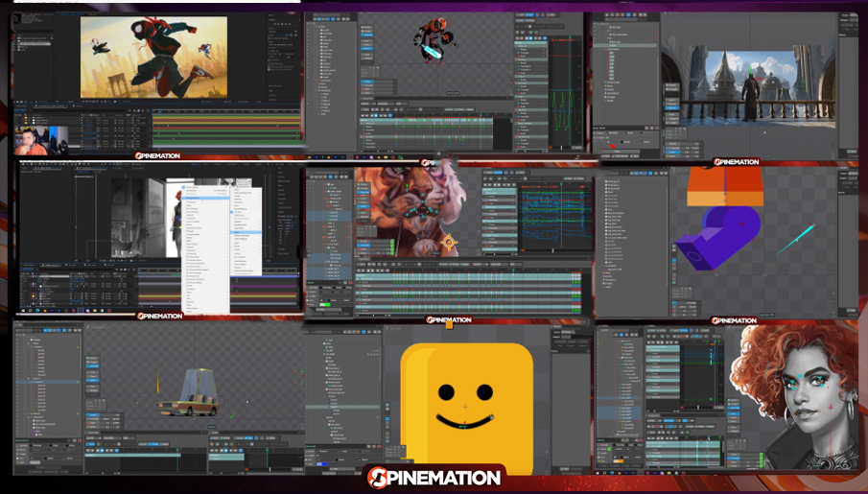The height and width of the screenshot is (494, 868).
Task: Click the red crosshair on the purple whistle
Action: [x=741, y=223]
